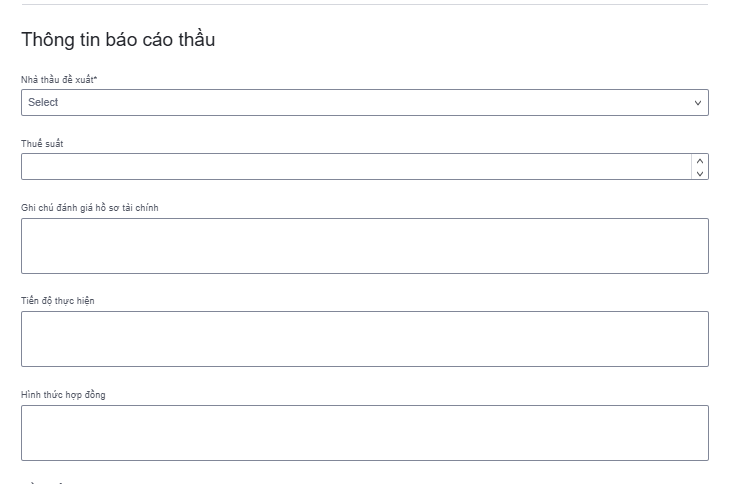Increase Thuế suất with the up arrow
This screenshot has height=484, width=735.
[x=700, y=160]
